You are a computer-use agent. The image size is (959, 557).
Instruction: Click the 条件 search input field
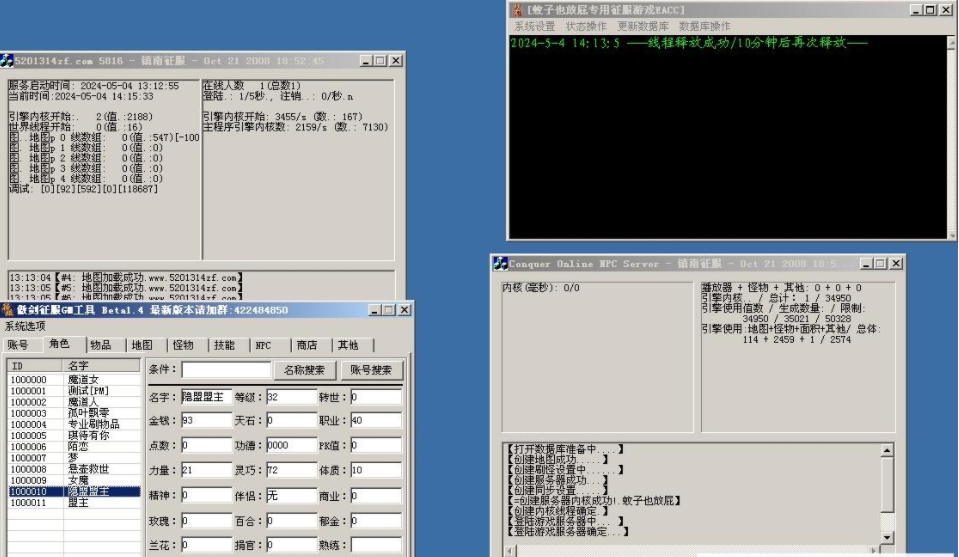[226, 370]
